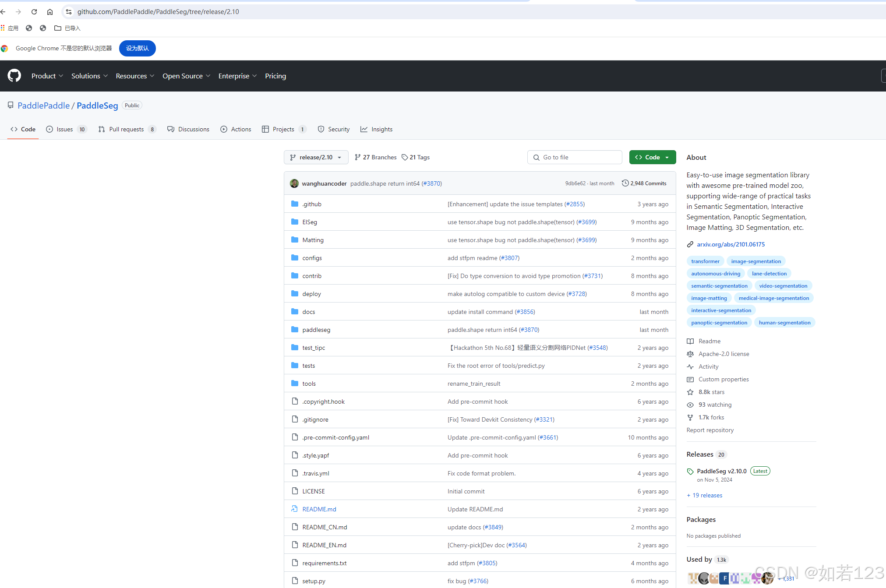This screenshot has height=588, width=886.
Task: Reload the page with refresh icon
Action: pyautogui.click(x=34, y=12)
